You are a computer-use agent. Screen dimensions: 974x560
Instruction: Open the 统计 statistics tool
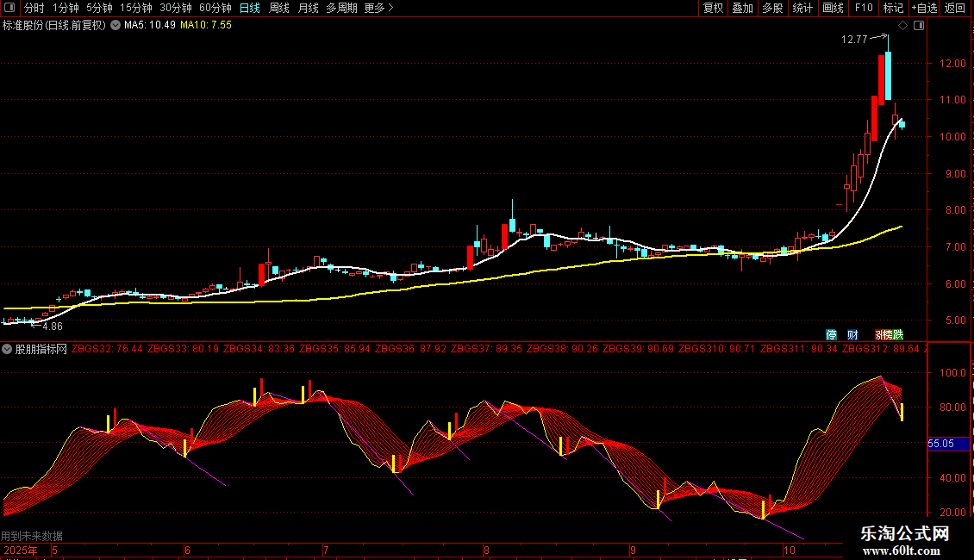tap(802, 8)
